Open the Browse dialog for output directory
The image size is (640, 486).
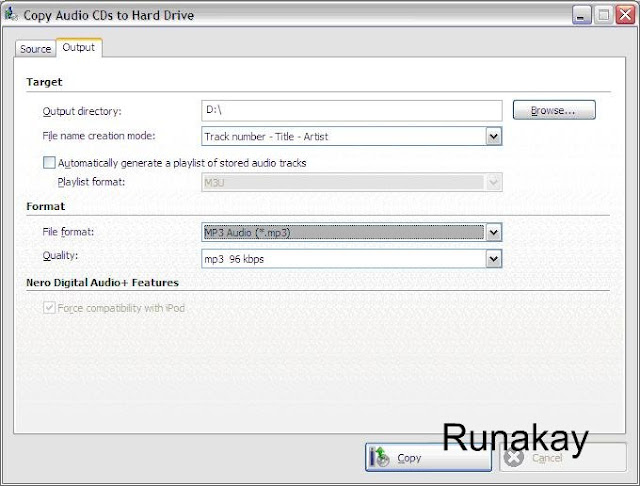(554, 110)
